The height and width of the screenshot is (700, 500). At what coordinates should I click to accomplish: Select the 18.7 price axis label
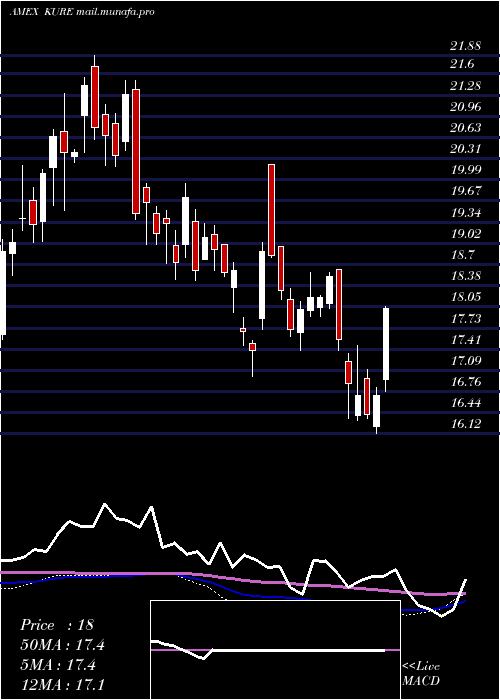462,254
